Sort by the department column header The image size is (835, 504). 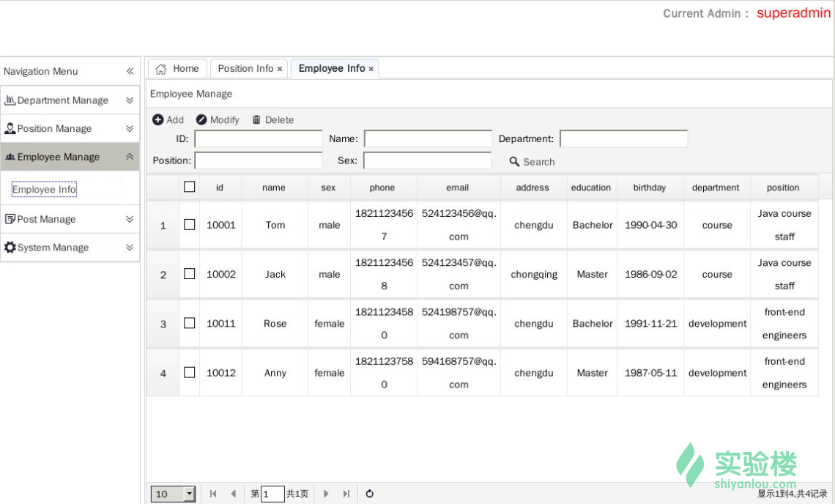point(716,188)
